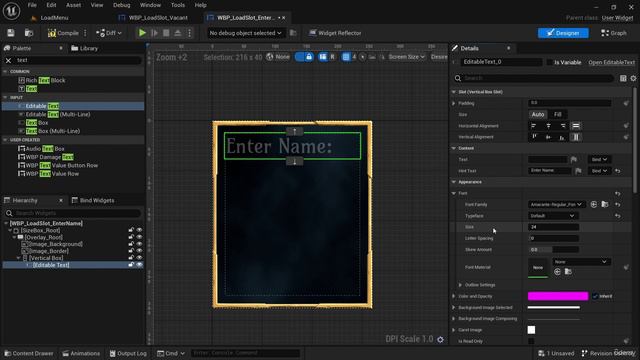Toggle visibility of Vertical Box widget
640x360 pixels.
139,258
